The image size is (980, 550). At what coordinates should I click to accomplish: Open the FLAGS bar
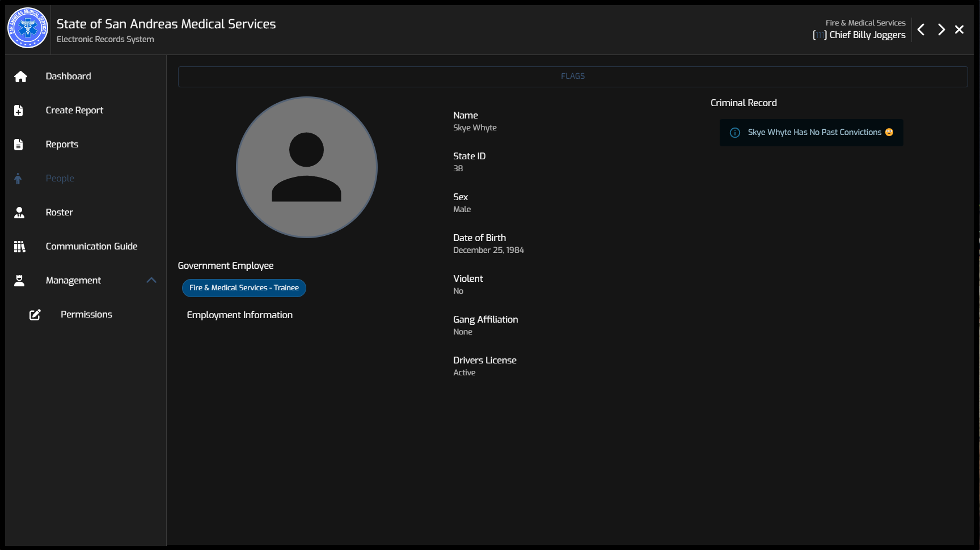[x=572, y=77]
